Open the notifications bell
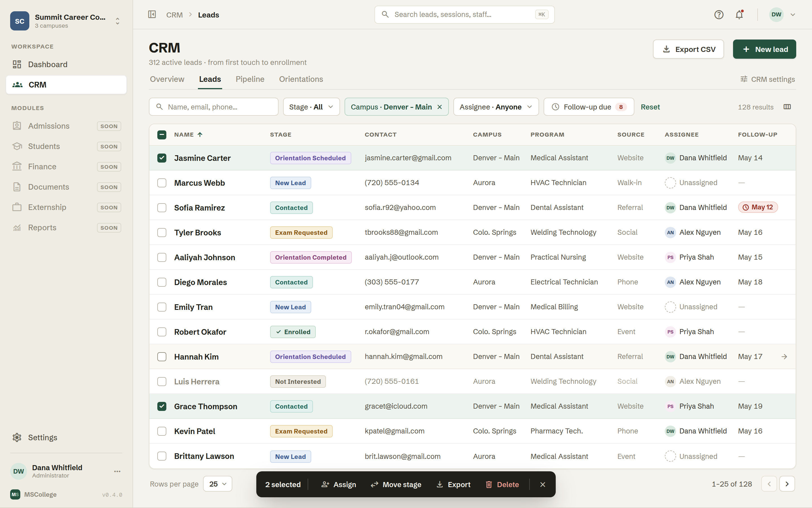 pyautogui.click(x=739, y=14)
